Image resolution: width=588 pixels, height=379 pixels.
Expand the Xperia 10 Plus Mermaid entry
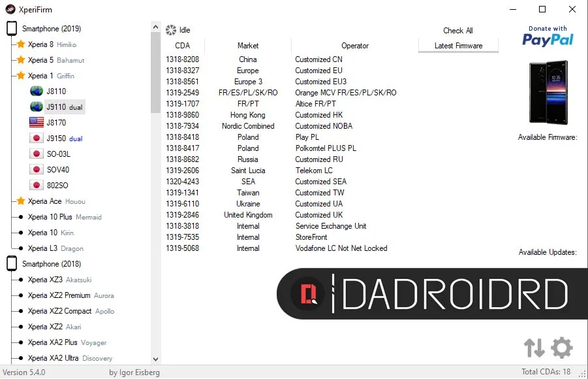click(x=65, y=217)
